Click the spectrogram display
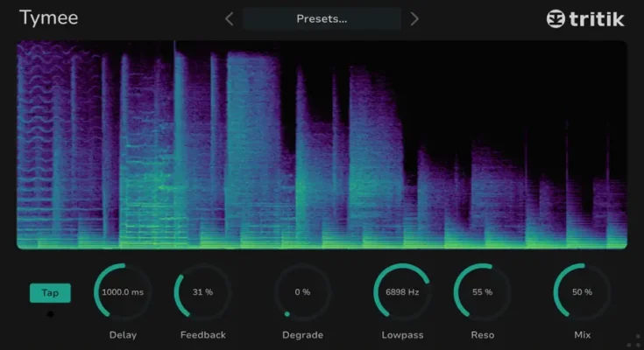This screenshot has width=644, height=350. click(x=322, y=144)
